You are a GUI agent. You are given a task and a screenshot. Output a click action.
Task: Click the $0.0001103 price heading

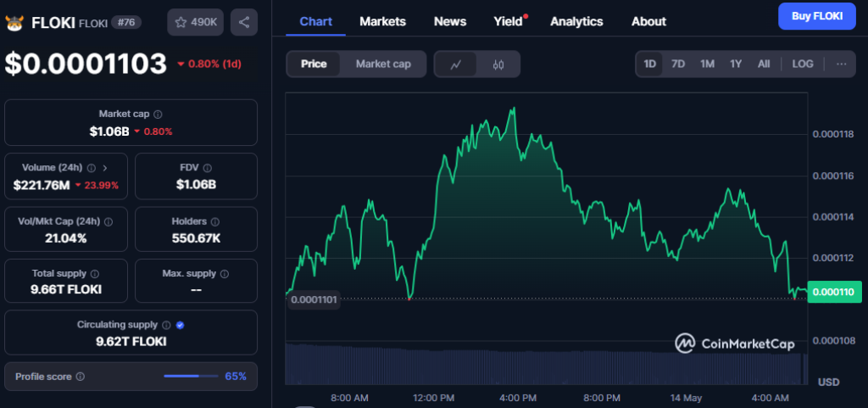tap(86, 64)
